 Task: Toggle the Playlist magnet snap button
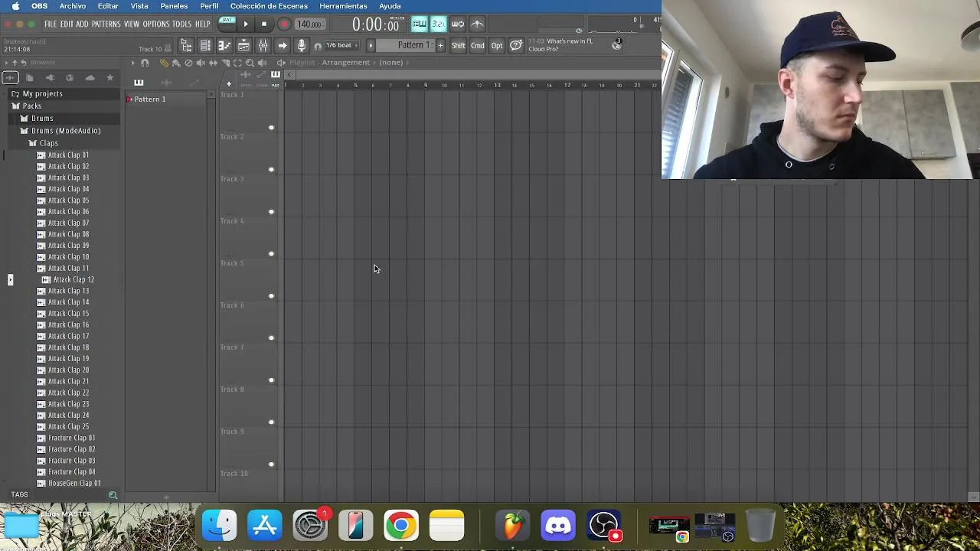[x=145, y=63]
